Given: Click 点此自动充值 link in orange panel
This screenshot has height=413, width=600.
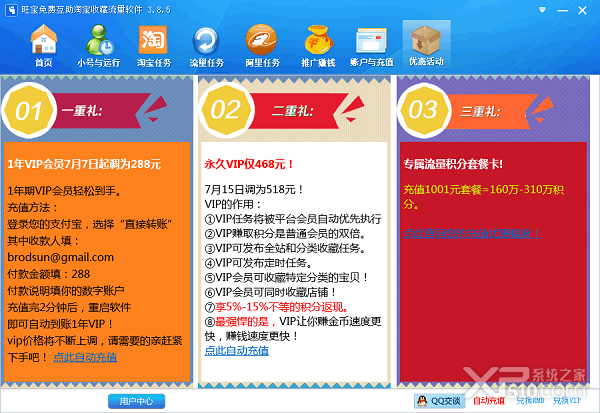Looking at the screenshot, I should point(85,357).
